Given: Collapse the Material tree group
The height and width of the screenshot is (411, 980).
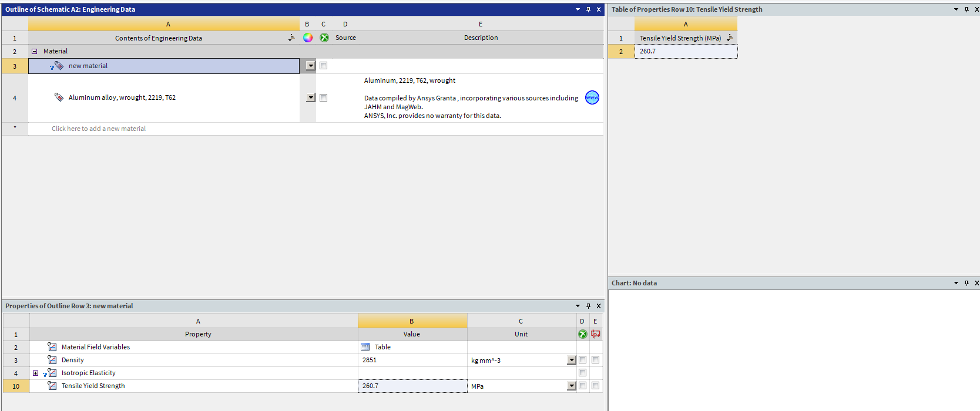Looking at the screenshot, I should tap(35, 52).
